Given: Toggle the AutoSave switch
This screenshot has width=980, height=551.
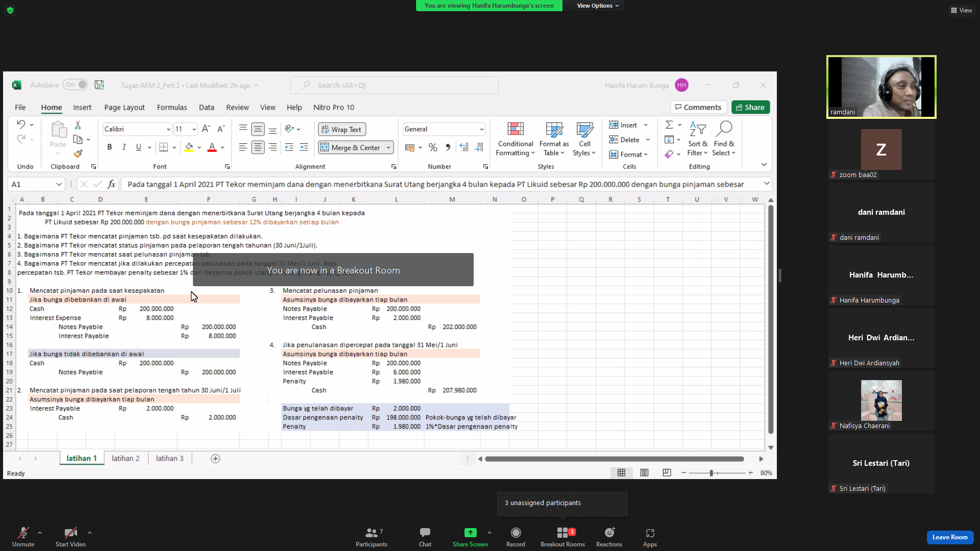Looking at the screenshot, I should (76, 85).
